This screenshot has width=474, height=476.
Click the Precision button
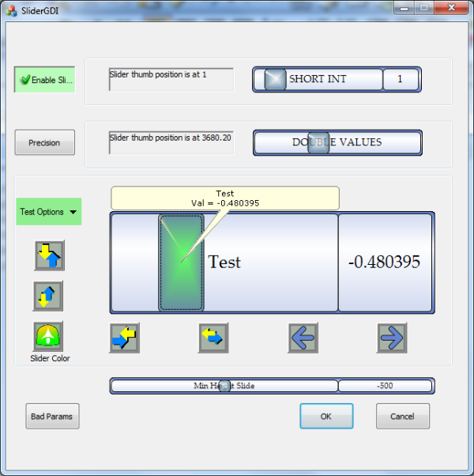pyautogui.click(x=44, y=142)
